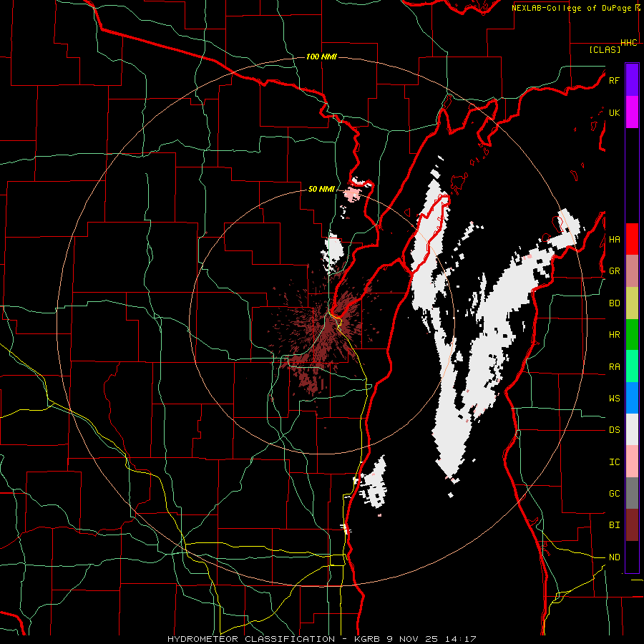Select the 'BD' legend label
This screenshot has height=644, width=644.
click(x=614, y=303)
